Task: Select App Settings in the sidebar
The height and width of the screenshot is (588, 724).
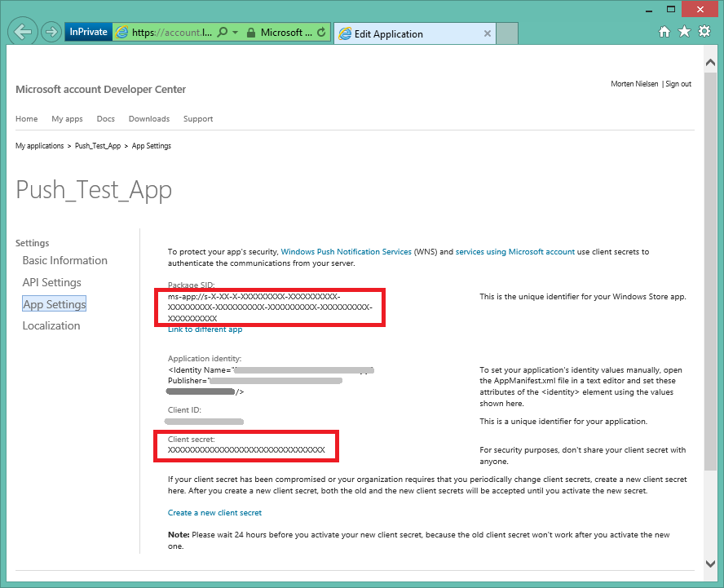Action: [x=55, y=304]
